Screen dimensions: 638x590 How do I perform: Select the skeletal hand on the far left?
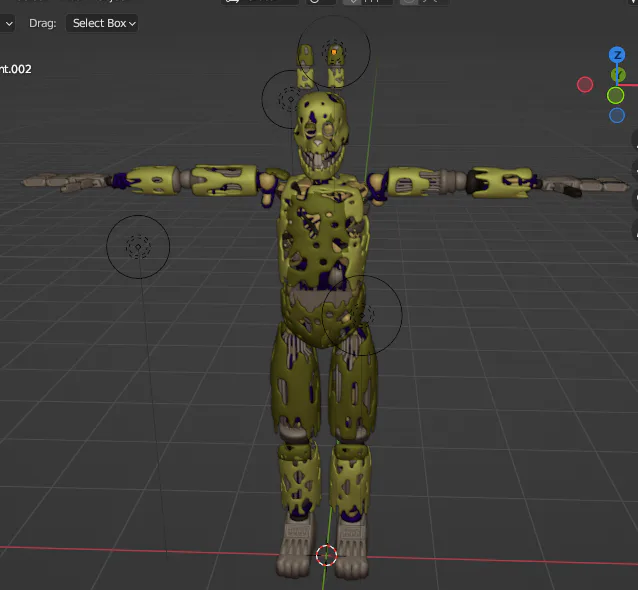67,181
